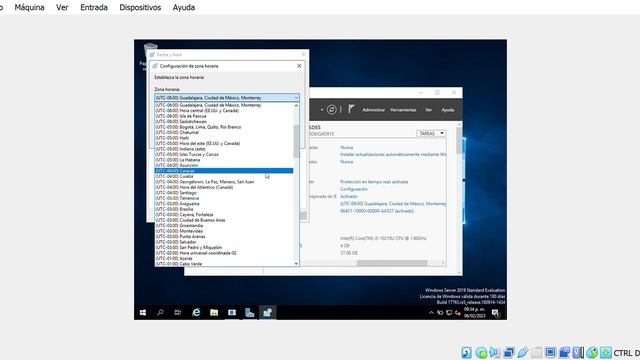Screen dimensions: 640x360
Task: Select the Groenlandia time zone
Action: [224, 225]
